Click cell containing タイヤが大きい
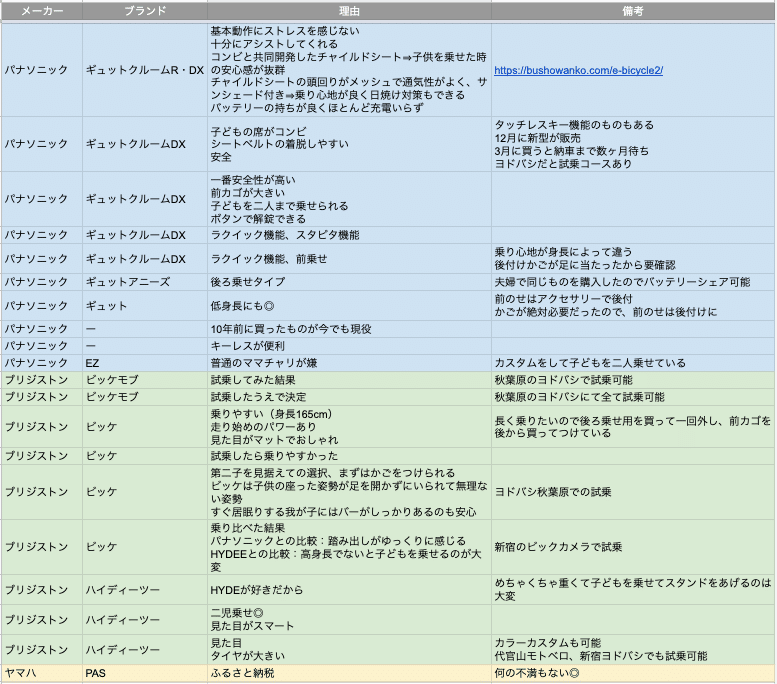This screenshot has height=684, width=777. [349, 650]
